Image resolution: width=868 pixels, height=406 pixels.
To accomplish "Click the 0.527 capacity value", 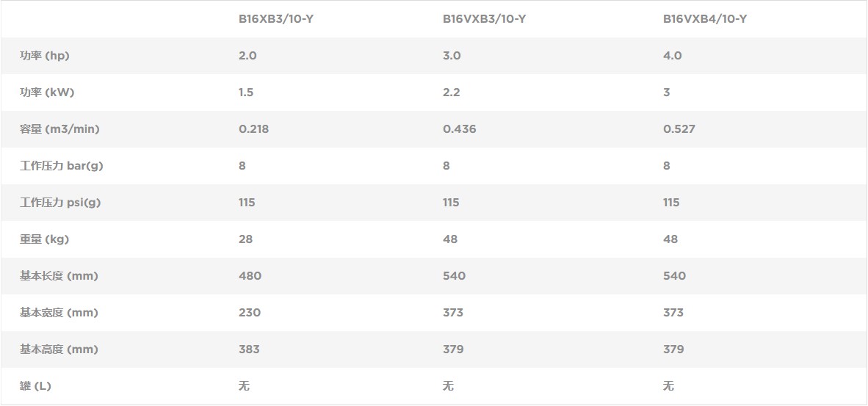I will pos(679,129).
